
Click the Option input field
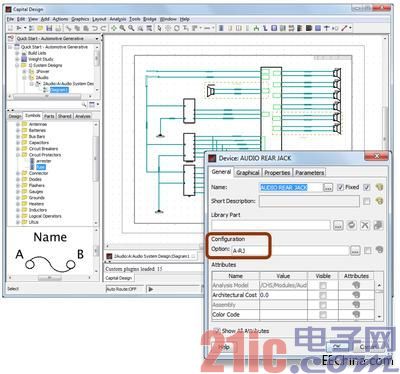[x=290, y=250]
